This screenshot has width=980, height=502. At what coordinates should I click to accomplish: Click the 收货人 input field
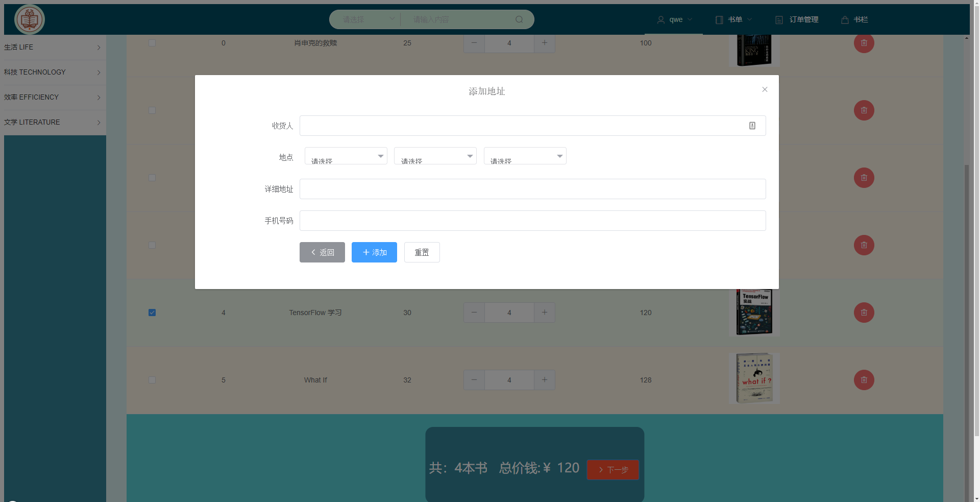click(532, 126)
